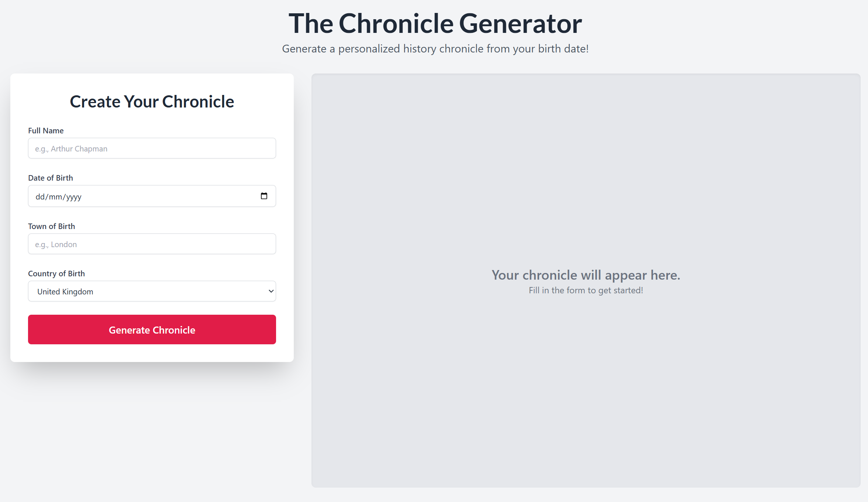Click the dd/mm/yyyy date placeholder
868x502 pixels.
click(58, 196)
